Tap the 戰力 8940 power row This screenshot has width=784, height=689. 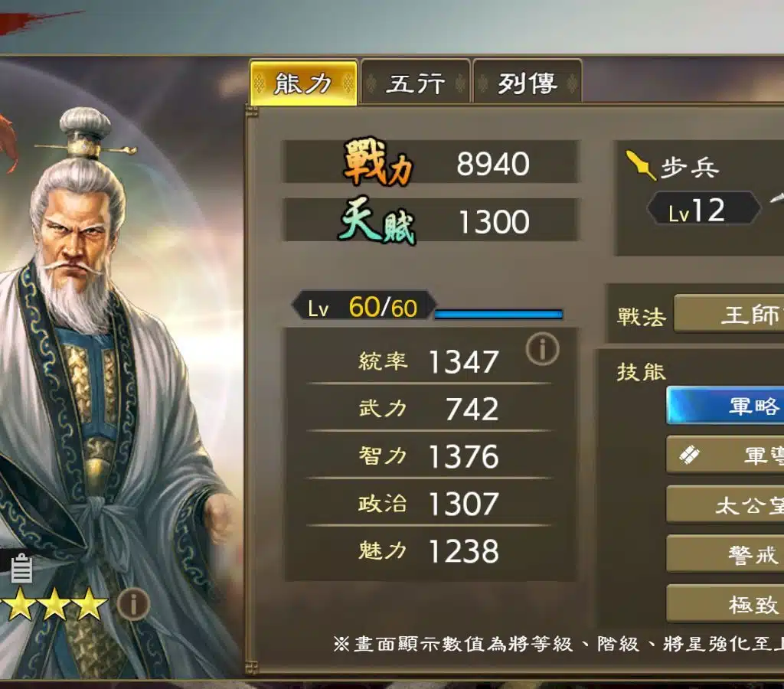click(430, 162)
